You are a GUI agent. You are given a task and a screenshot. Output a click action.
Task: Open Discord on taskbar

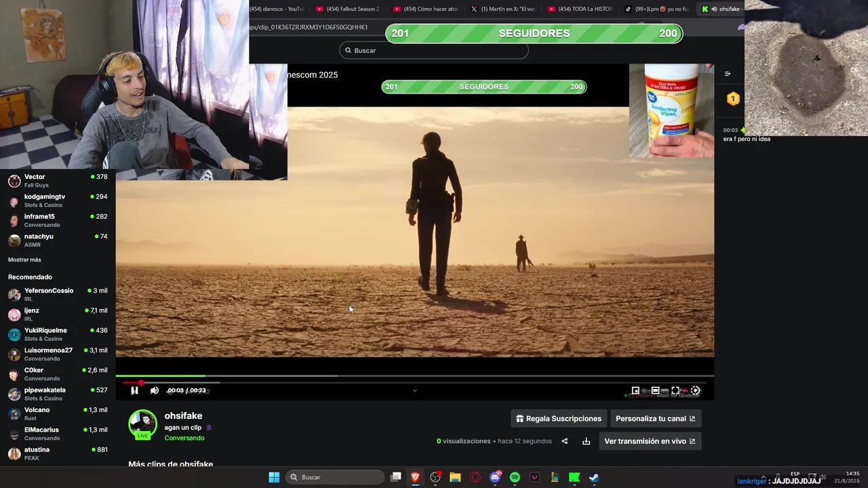click(x=495, y=477)
